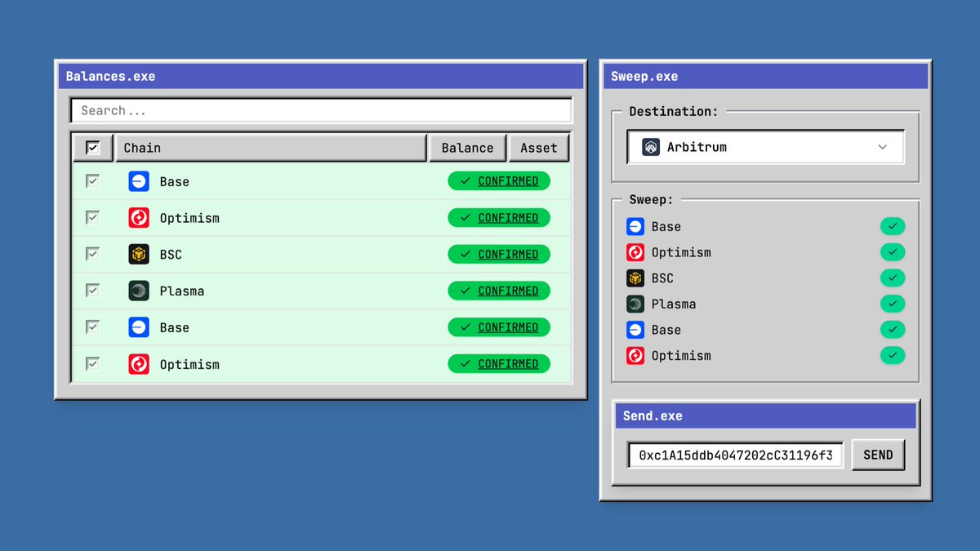The image size is (980, 551).
Task: Select the 'BSC' chain name in Balances
Action: coord(171,255)
